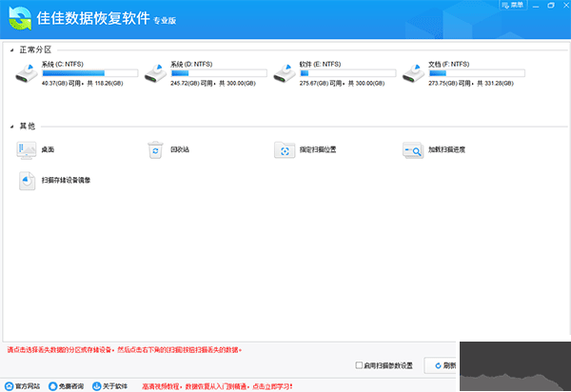Restore the window size button
Viewport: 571px width, 392px height.
(551, 5)
